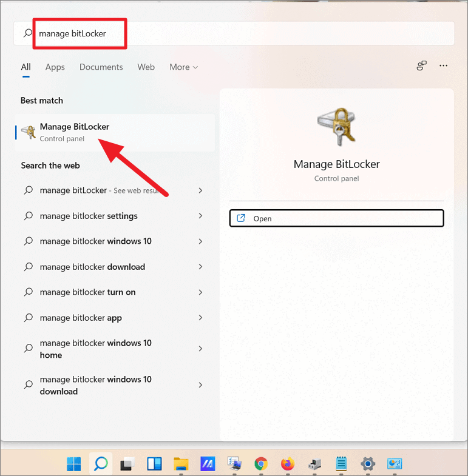Click search icon beside 'manage bitlocker windows 10 home'

29,348
